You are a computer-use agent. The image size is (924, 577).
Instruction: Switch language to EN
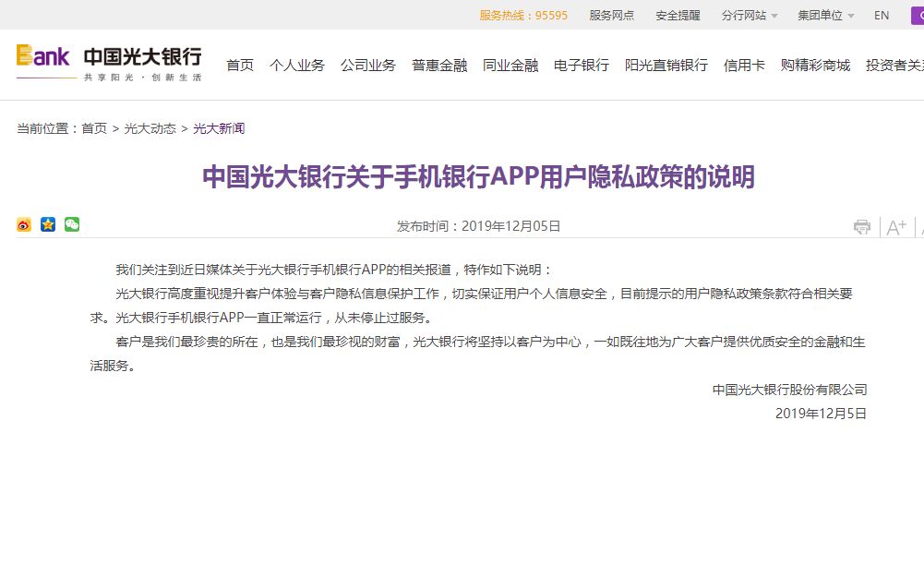click(882, 16)
